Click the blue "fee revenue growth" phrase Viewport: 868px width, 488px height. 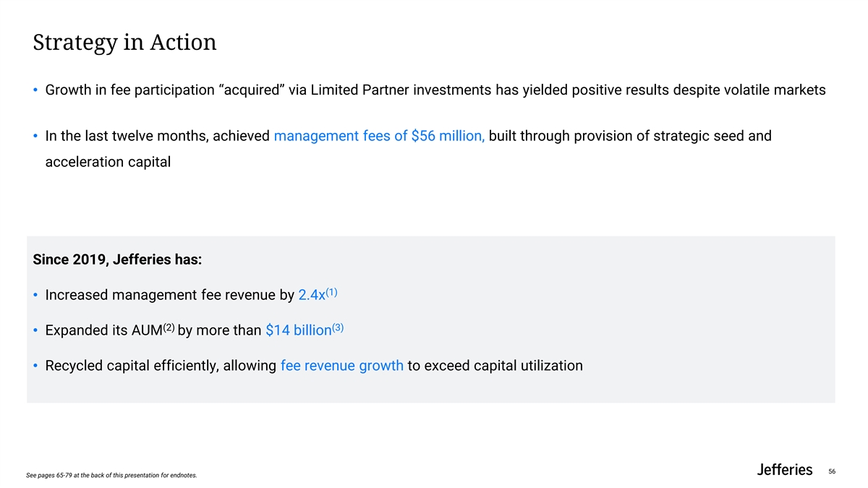pyautogui.click(x=341, y=366)
